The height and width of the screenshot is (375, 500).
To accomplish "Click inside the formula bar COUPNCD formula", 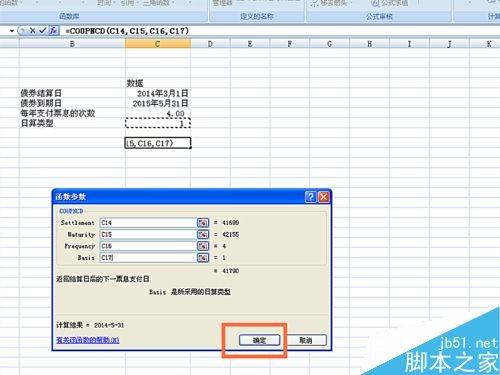I will (127, 31).
